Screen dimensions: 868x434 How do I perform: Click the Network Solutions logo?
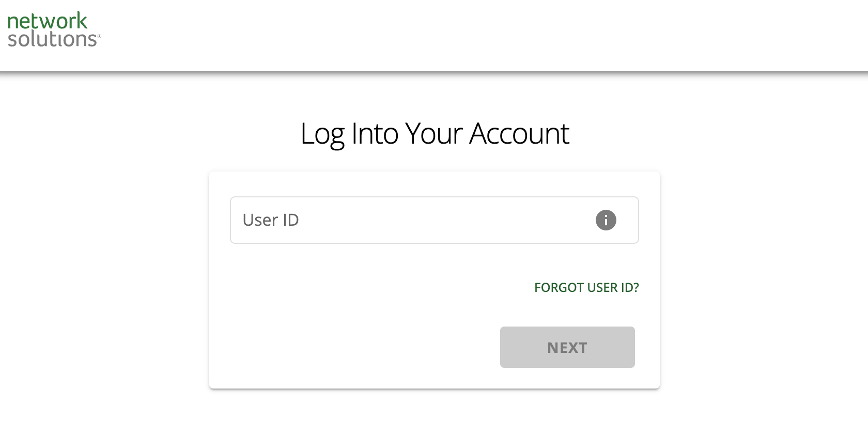point(54,29)
